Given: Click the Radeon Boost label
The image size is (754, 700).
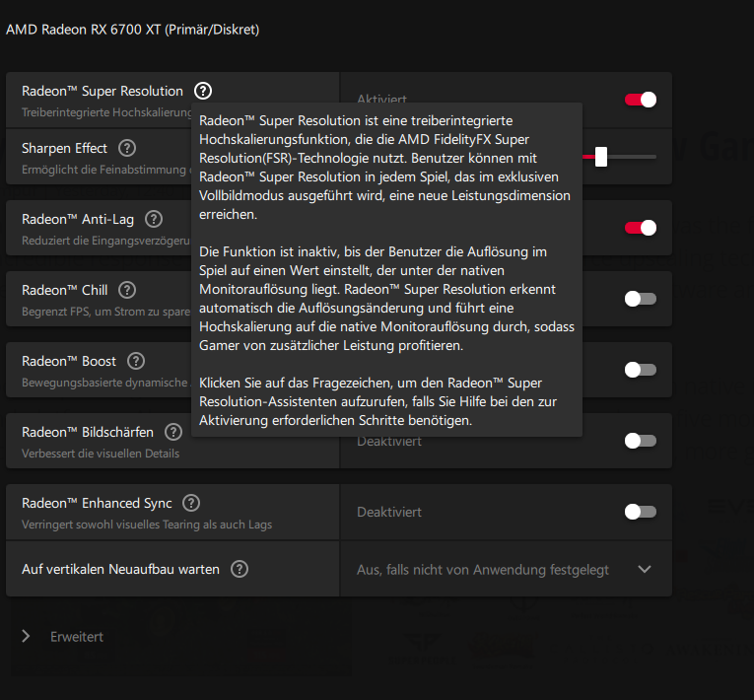Looking at the screenshot, I should click(x=69, y=361).
